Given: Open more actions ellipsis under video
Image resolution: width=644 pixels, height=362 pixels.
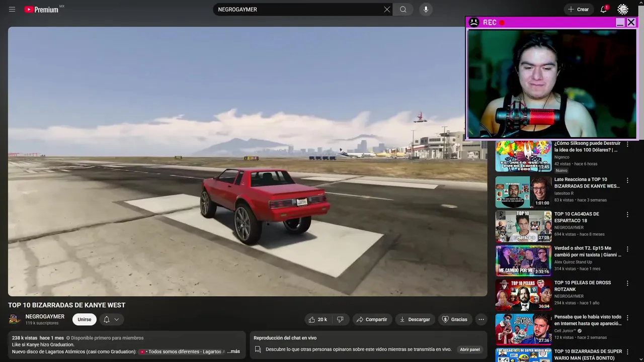Looking at the screenshot, I should 481,319.
